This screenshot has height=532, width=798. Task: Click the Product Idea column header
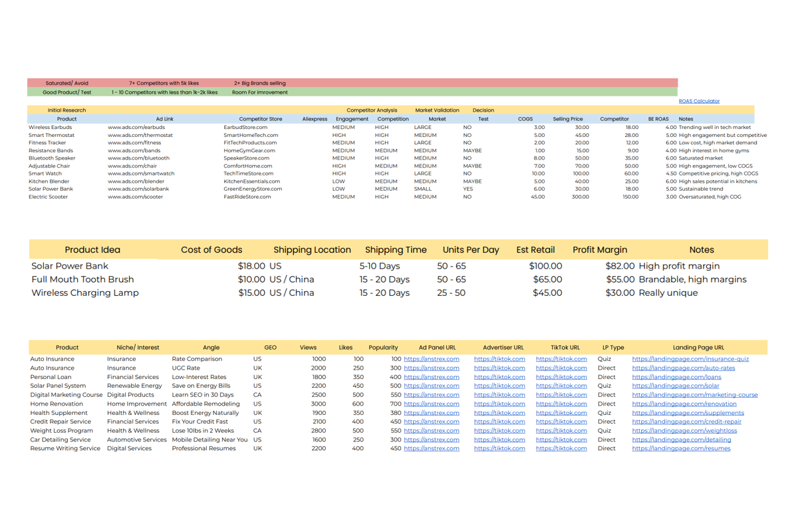(92, 250)
